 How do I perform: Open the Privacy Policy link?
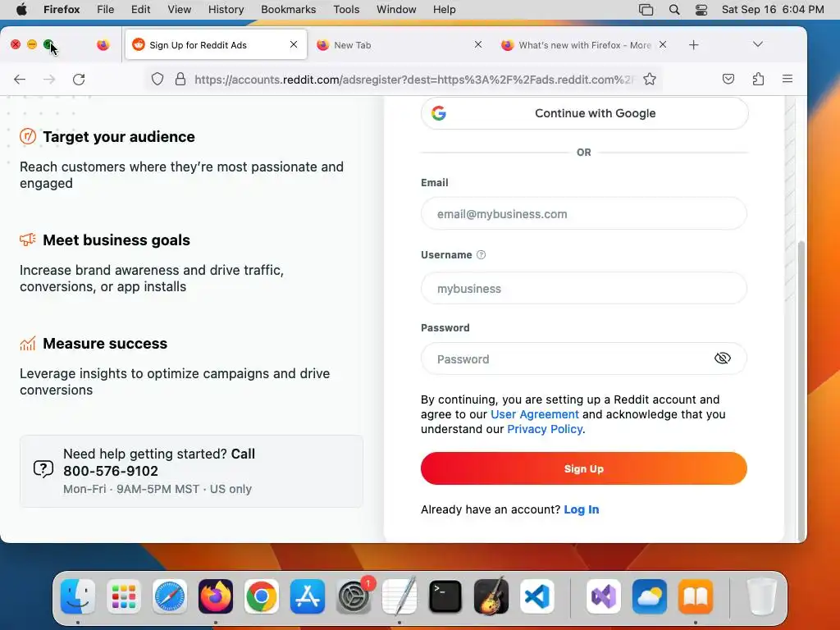(545, 429)
